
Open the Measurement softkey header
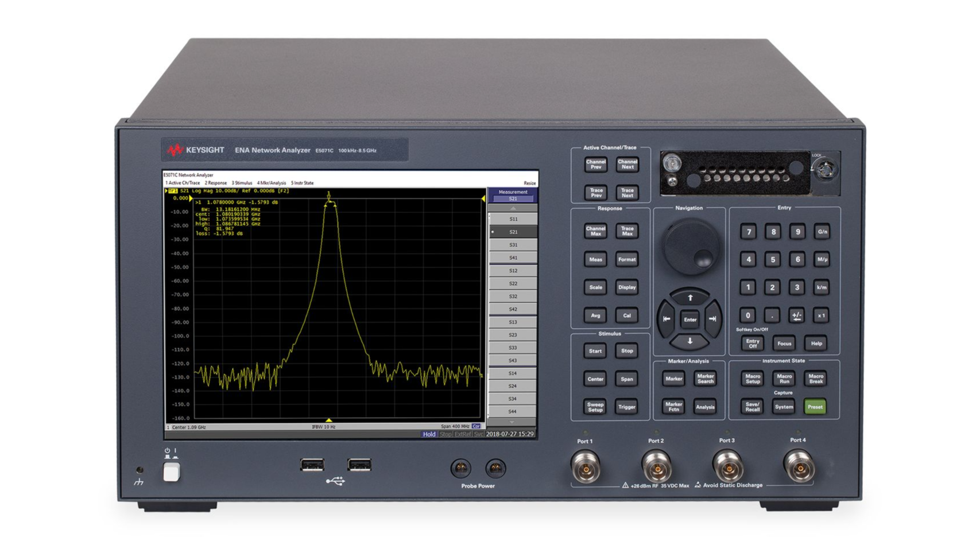pos(513,195)
